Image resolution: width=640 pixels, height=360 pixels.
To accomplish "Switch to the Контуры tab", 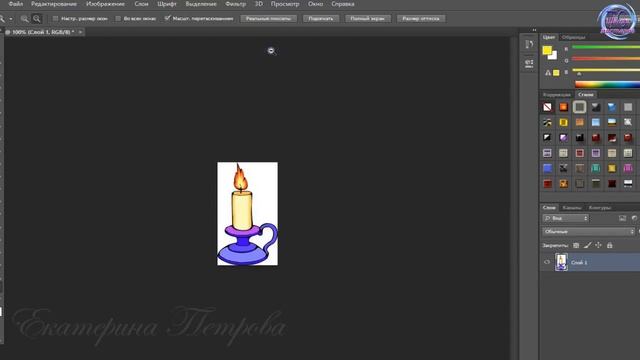I will point(600,208).
